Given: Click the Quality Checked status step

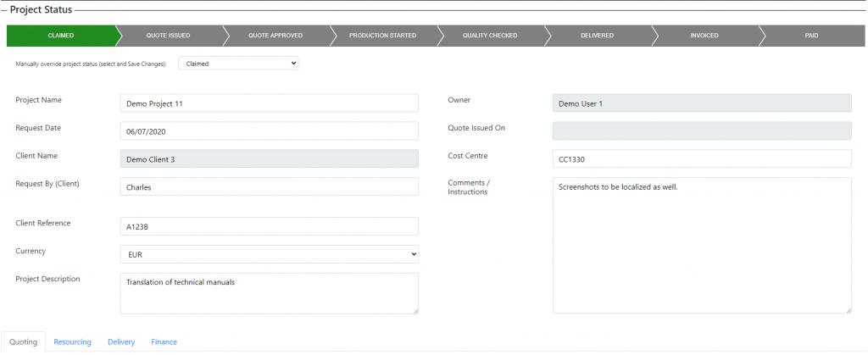Looking at the screenshot, I should click(490, 36).
